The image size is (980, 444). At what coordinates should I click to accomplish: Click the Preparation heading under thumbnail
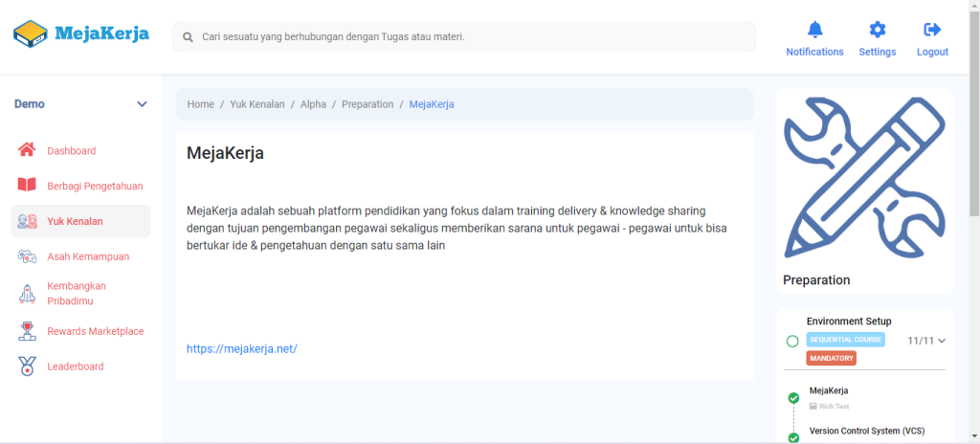point(816,280)
